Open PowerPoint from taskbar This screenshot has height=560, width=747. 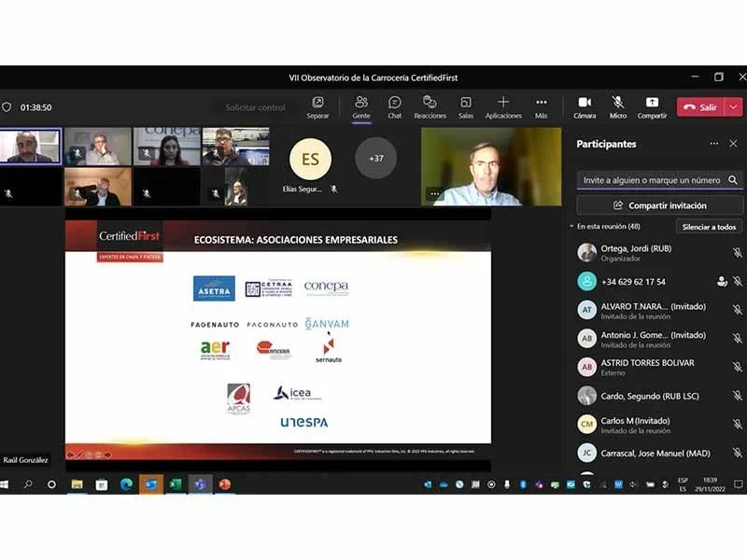225,484
